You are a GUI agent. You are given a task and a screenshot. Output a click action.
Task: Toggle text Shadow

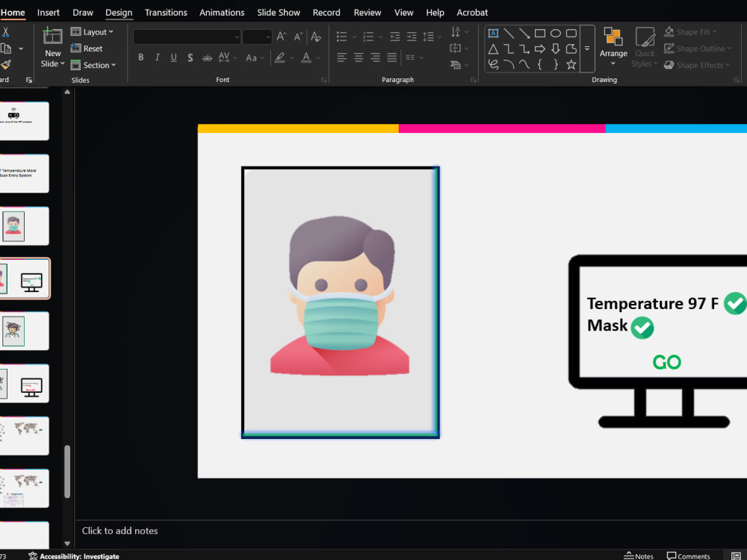coord(190,57)
